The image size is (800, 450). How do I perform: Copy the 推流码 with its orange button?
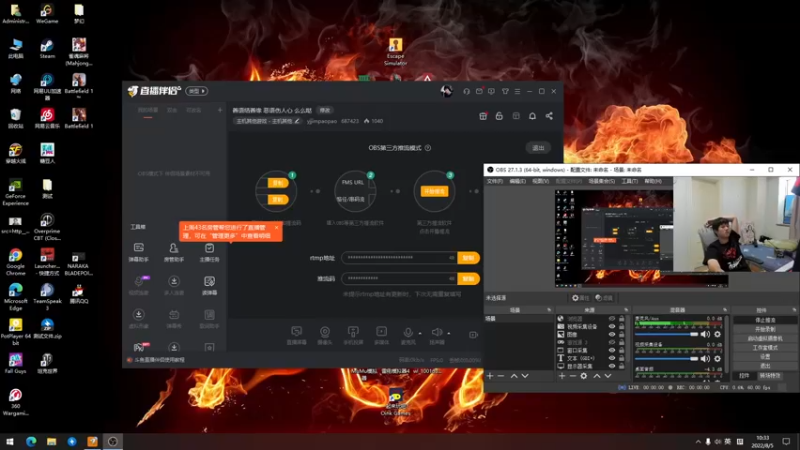coord(468,279)
